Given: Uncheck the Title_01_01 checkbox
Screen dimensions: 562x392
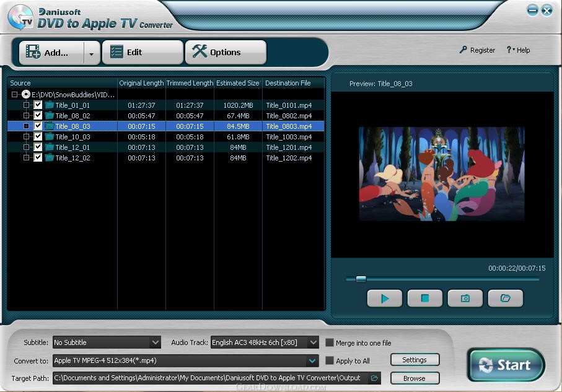Looking at the screenshot, I should click(38, 105).
